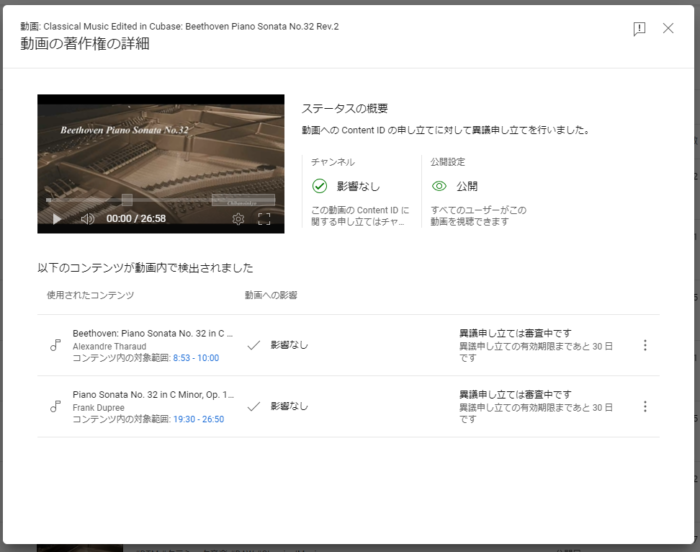Click the music note icon beside Alexandre Tharaud
This screenshot has width=700, height=552.
coord(55,345)
